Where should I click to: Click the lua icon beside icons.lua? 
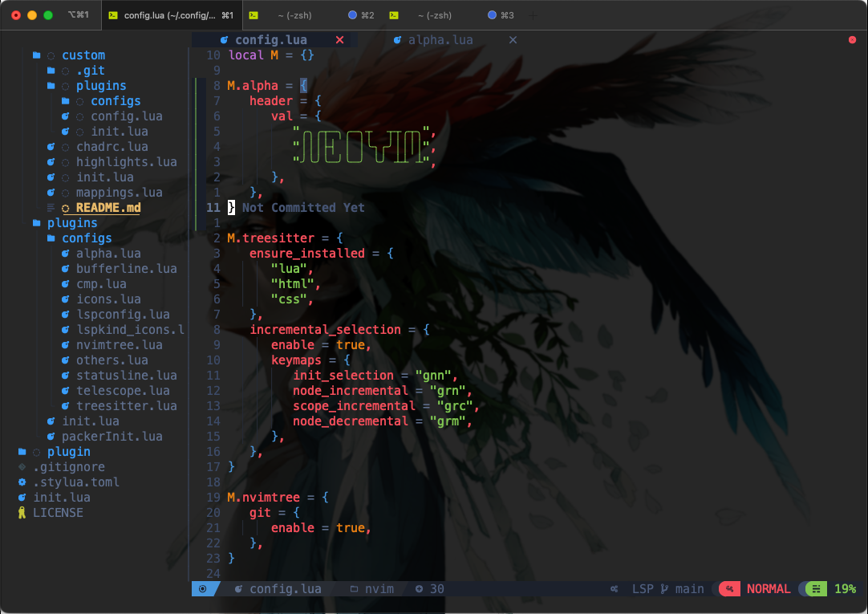pos(65,299)
